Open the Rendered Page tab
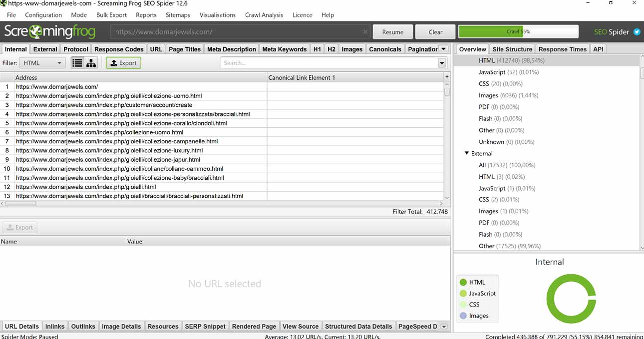Image resolution: width=644 pixels, height=339 pixels. click(x=254, y=327)
